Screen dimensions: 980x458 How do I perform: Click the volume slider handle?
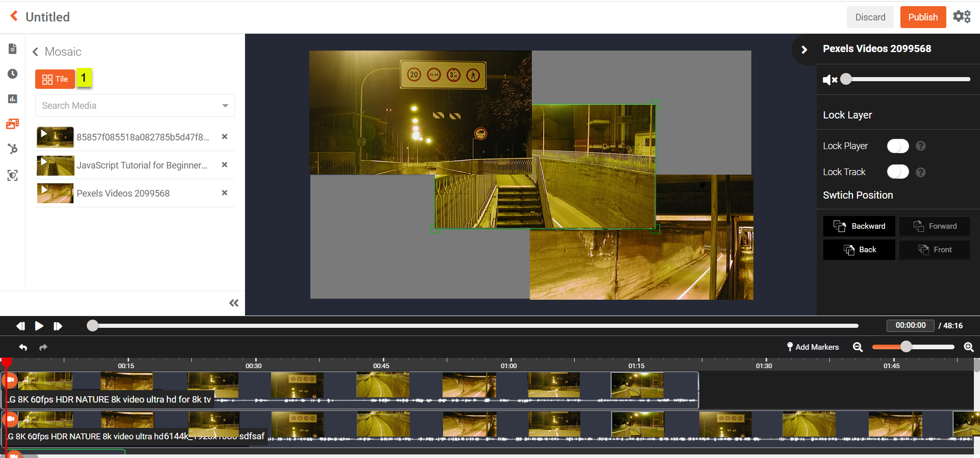tap(846, 79)
